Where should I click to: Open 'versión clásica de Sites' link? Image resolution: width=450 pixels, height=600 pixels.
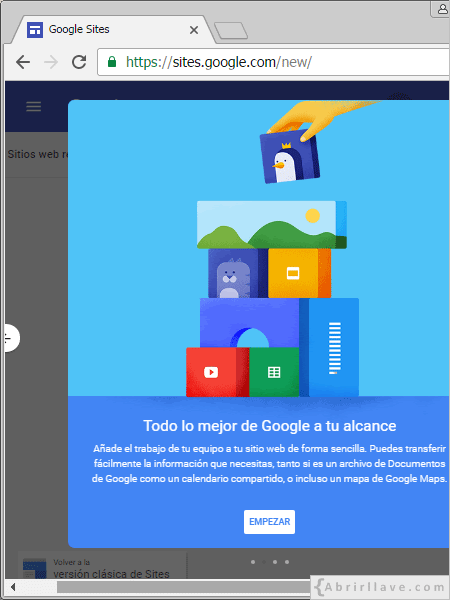(x=111, y=574)
